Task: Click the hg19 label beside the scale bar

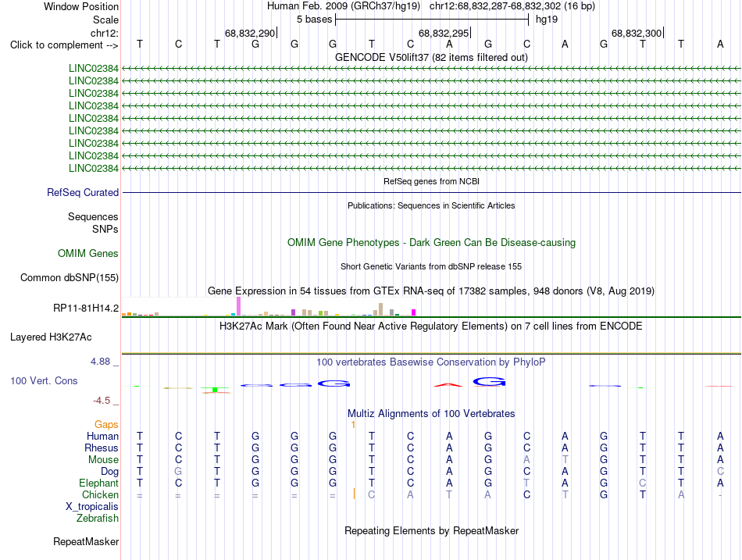Action: point(547,20)
